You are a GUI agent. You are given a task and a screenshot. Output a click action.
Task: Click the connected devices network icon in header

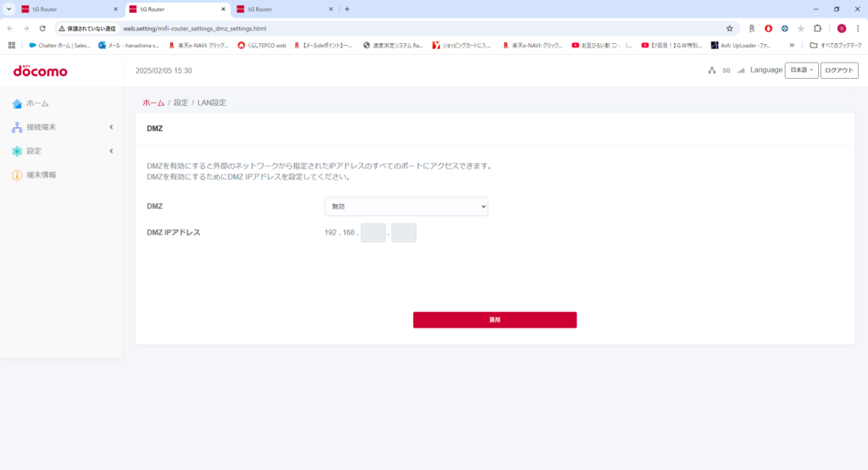[x=712, y=70]
